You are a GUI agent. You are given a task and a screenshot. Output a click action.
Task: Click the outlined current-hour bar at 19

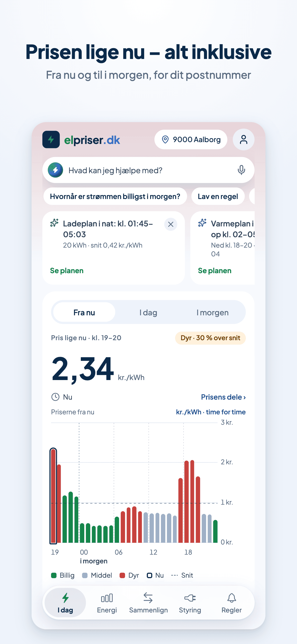(53, 496)
